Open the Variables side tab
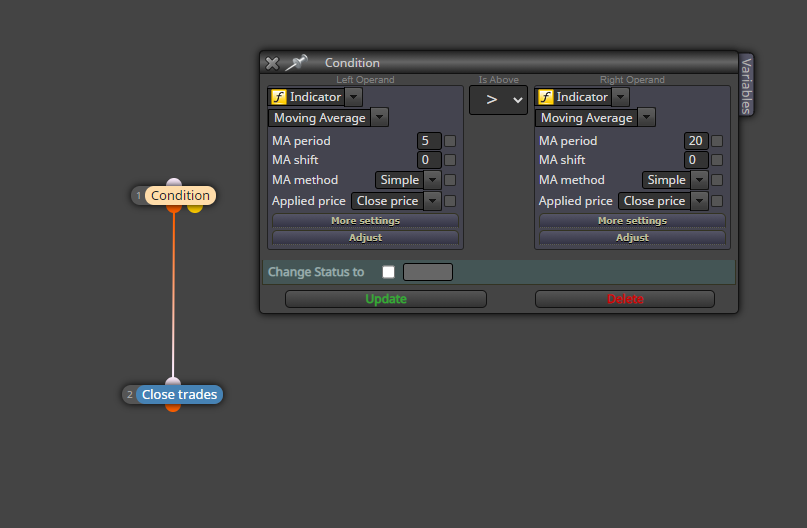 pos(746,85)
